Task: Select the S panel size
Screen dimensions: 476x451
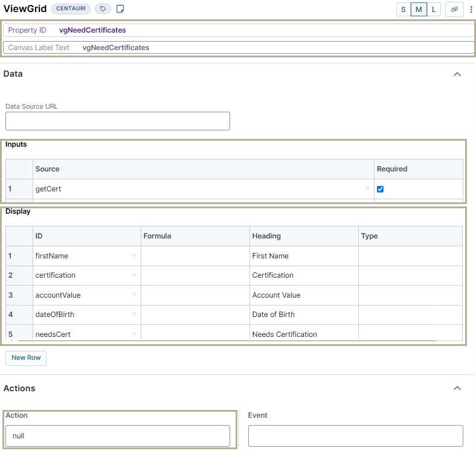Action: [404, 9]
